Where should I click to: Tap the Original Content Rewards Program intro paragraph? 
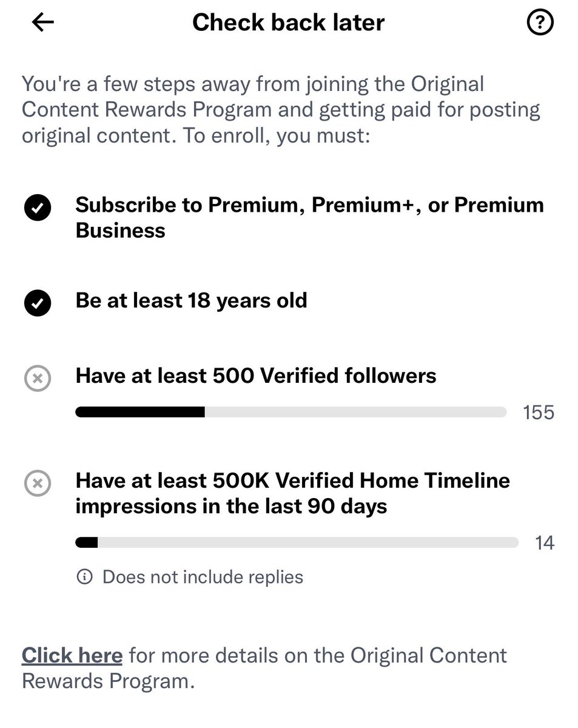tap(281, 110)
